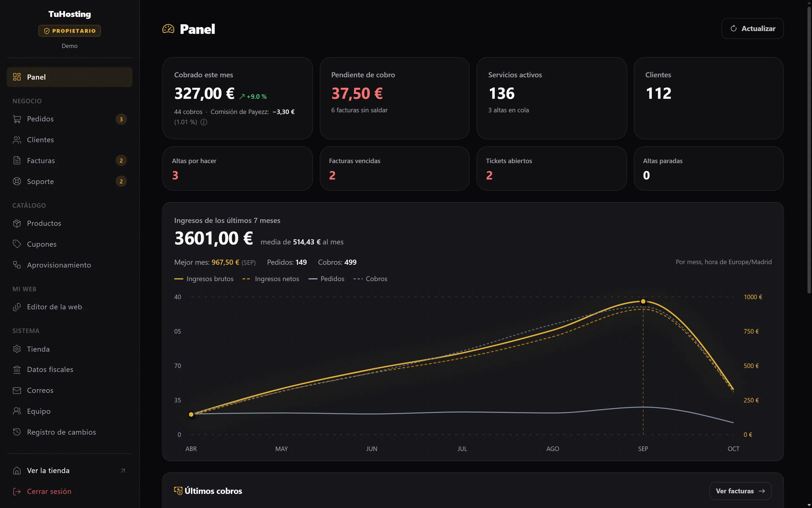Click the Pedidos shopping cart icon
The image size is (812, 508).
tap(17, 119)
